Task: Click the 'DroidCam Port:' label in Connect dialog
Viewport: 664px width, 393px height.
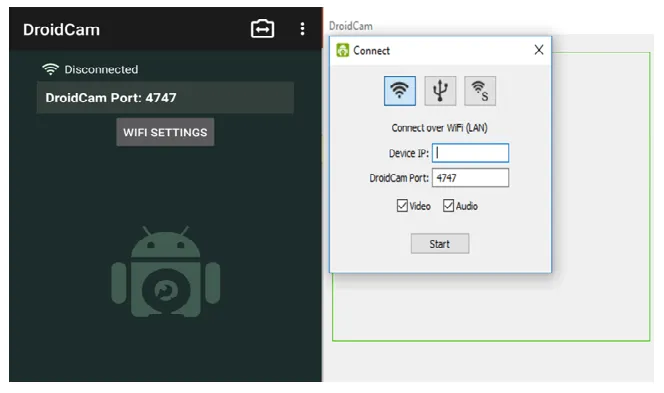Action: pyautogui.click(x=399, y=178)
